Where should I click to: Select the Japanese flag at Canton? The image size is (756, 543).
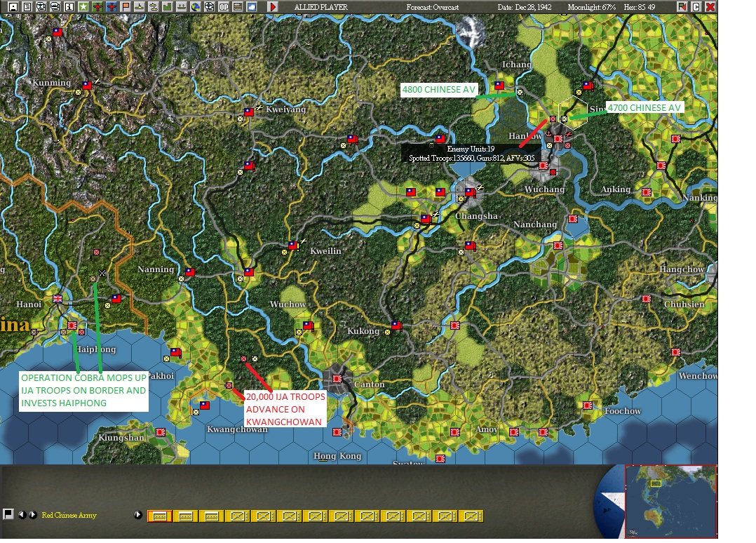point(337,379)
